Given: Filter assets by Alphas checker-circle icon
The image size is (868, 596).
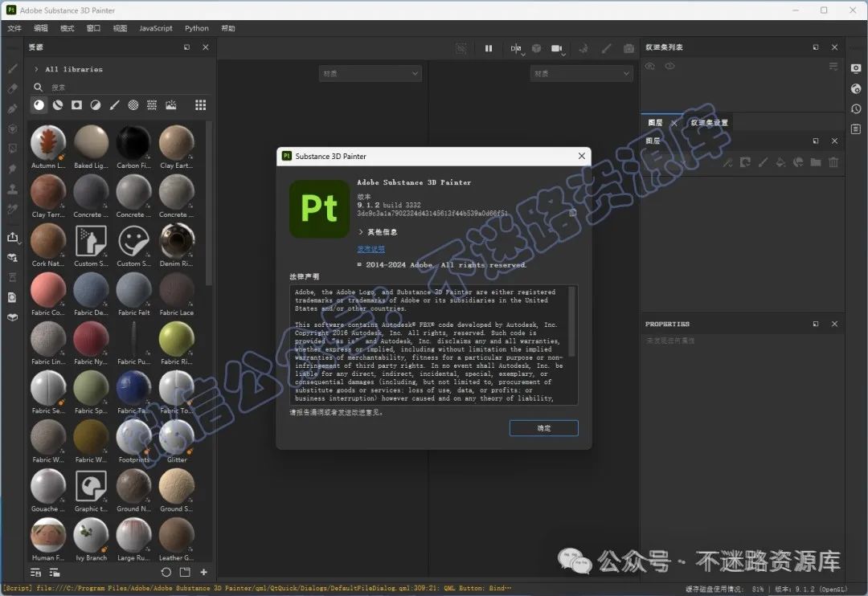Looking at the screenshot, I should coord(133,104).
